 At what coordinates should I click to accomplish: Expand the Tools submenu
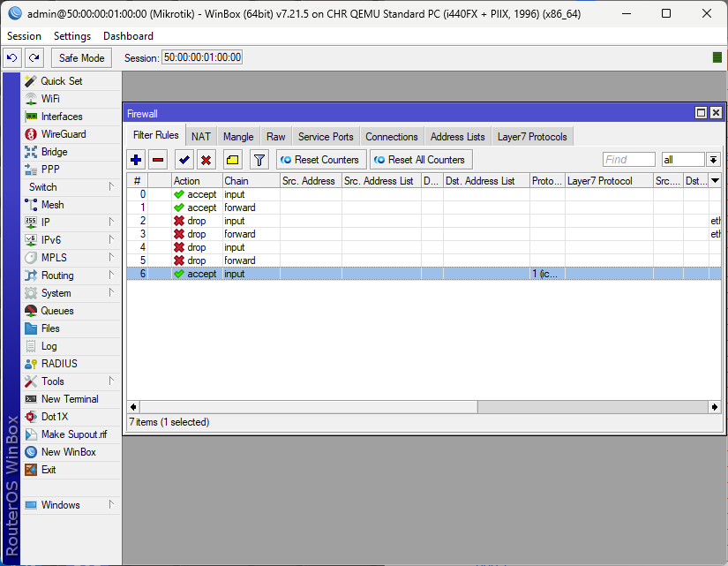tap(111, 381)
